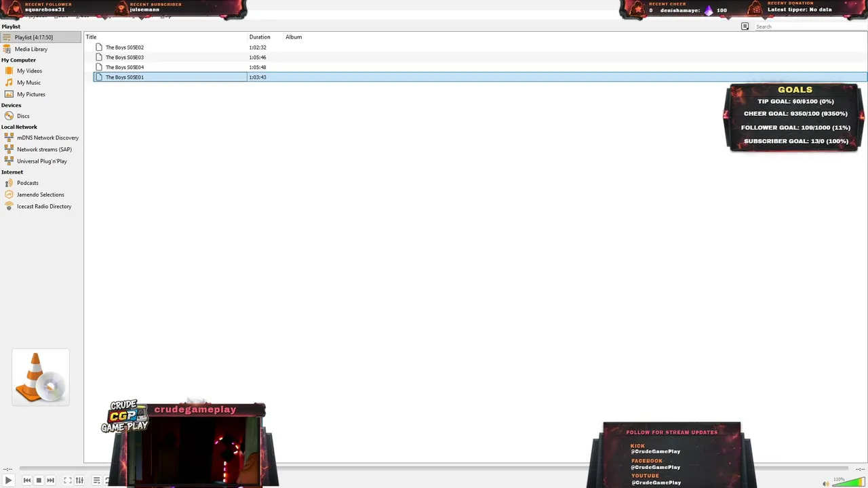Select Playlist [4:17:50] in the sidebar
This screenshot has height=488, width=868.
41,37
